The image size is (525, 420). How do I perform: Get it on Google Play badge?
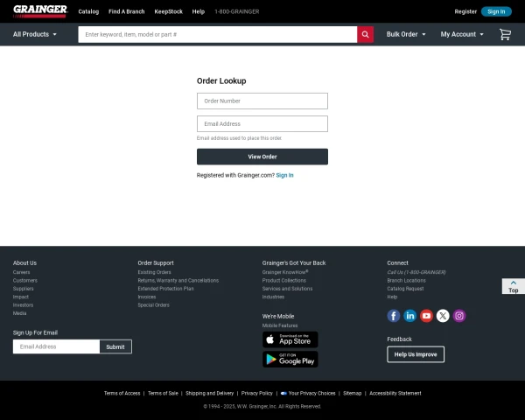(x=290, y=359)
